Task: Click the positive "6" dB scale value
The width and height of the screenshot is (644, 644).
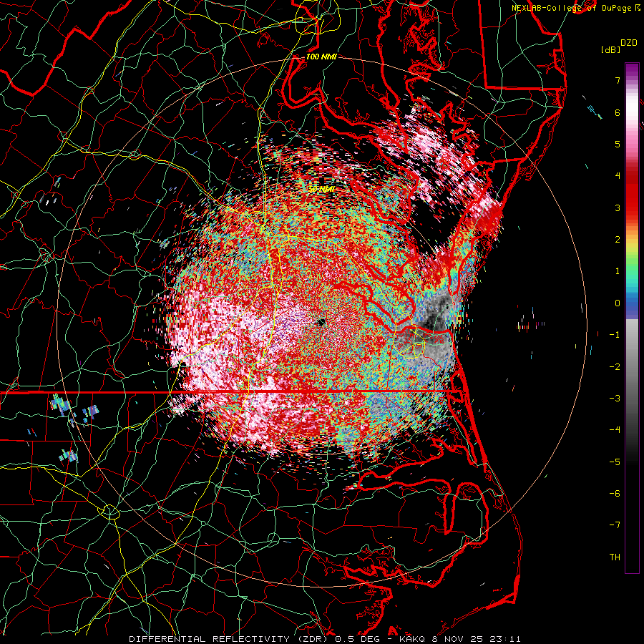Action: tap(618, 112)
